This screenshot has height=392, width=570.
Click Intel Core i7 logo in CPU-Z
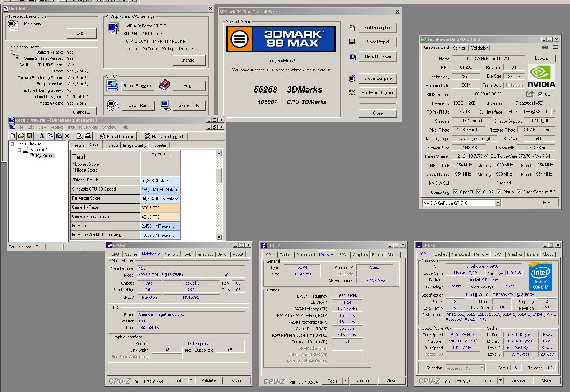[540, 276]
